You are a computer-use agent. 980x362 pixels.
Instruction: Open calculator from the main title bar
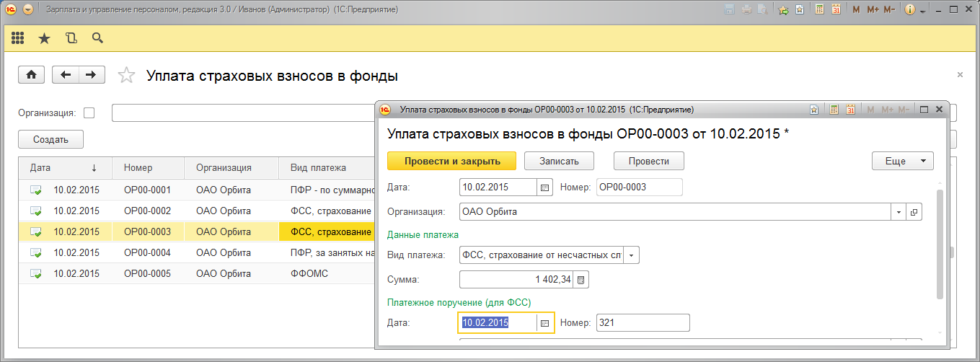tap(819, 10)
